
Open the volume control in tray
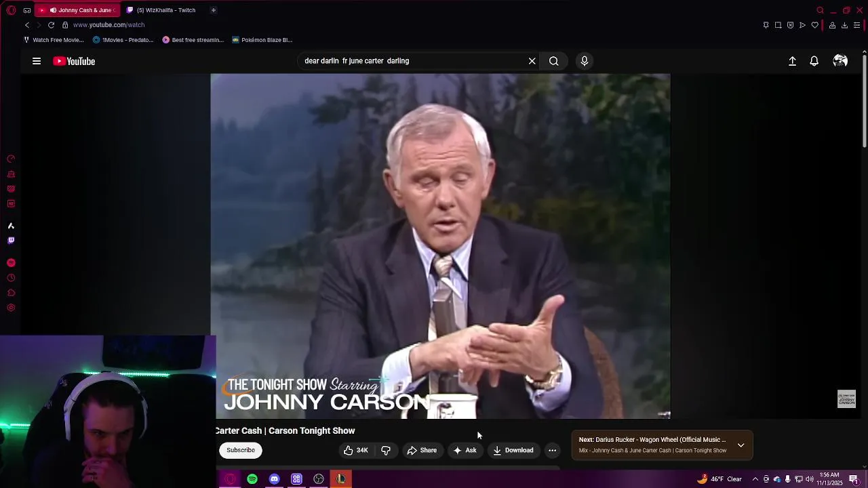(x=810, y=479)
